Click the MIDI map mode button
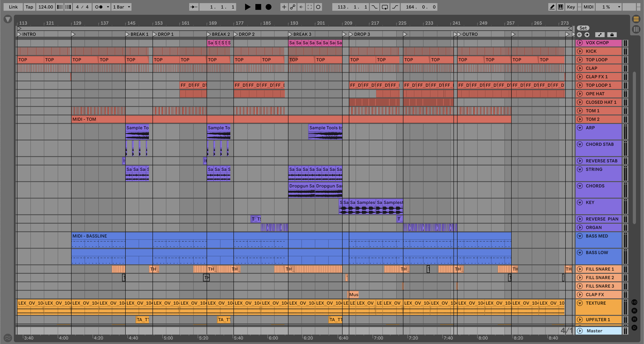644x344 pixels. point(588,7)
